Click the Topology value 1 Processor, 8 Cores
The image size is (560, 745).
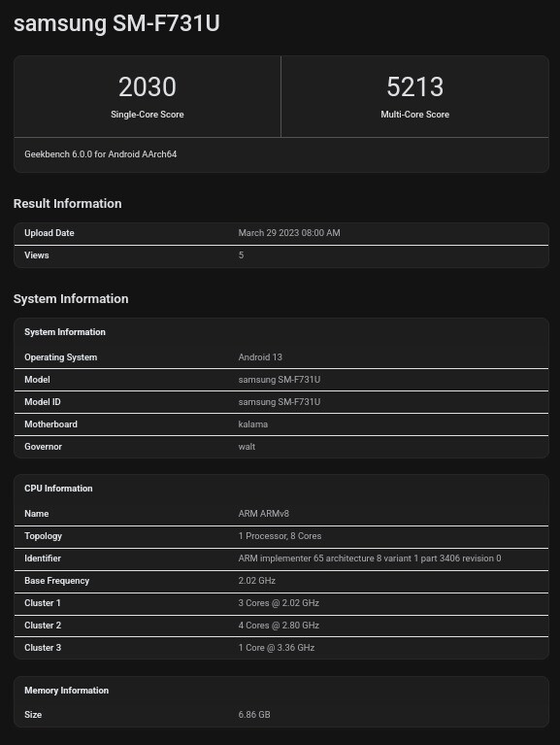coord(280,536)
